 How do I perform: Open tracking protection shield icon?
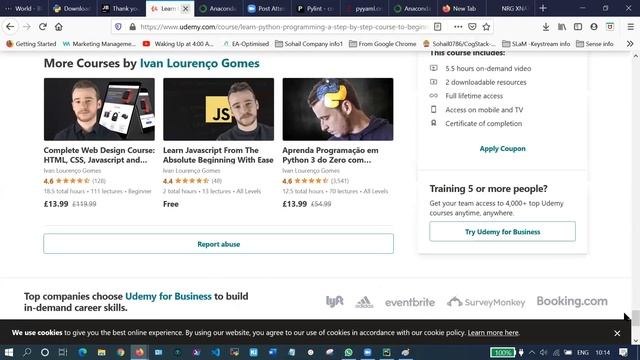118,27
